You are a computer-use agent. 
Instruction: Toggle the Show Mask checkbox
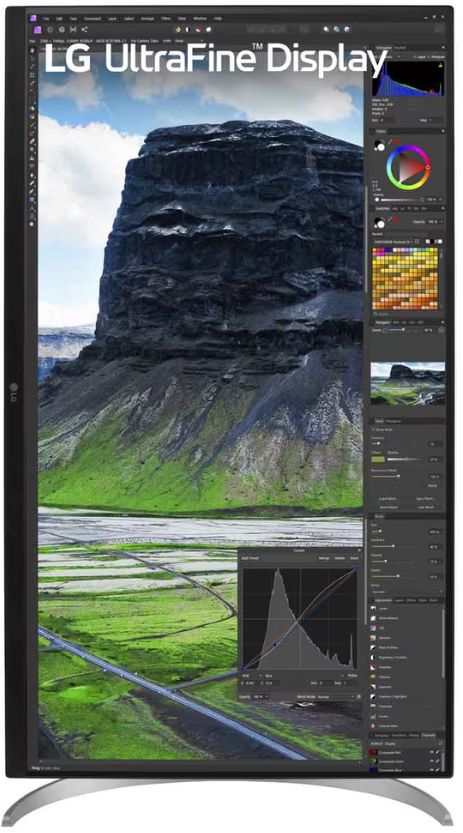(x=373, y=430)
